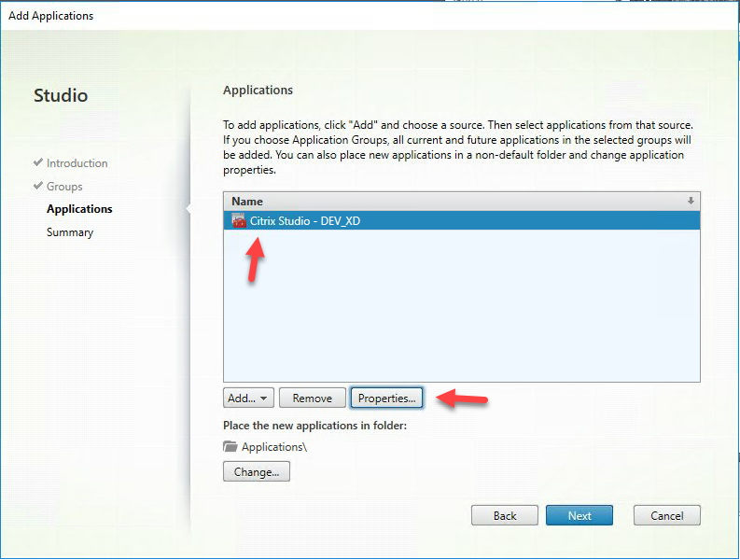The height and width of the screenshot is (560, 740).
Task: Click the Remove button
Action: click(x=313, y=398)
